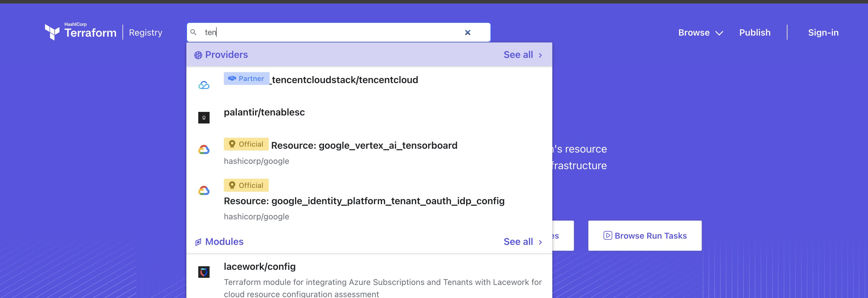Image resolution: width=868 pixels, height=298 pixels.
Task: Click the Sign-in link
Action: [823, 33]
